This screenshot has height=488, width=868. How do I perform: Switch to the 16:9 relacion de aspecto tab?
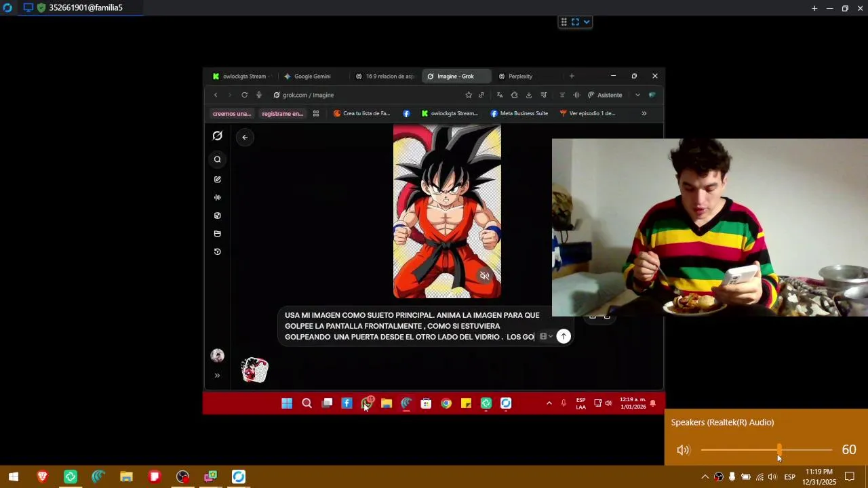(384, 77)
